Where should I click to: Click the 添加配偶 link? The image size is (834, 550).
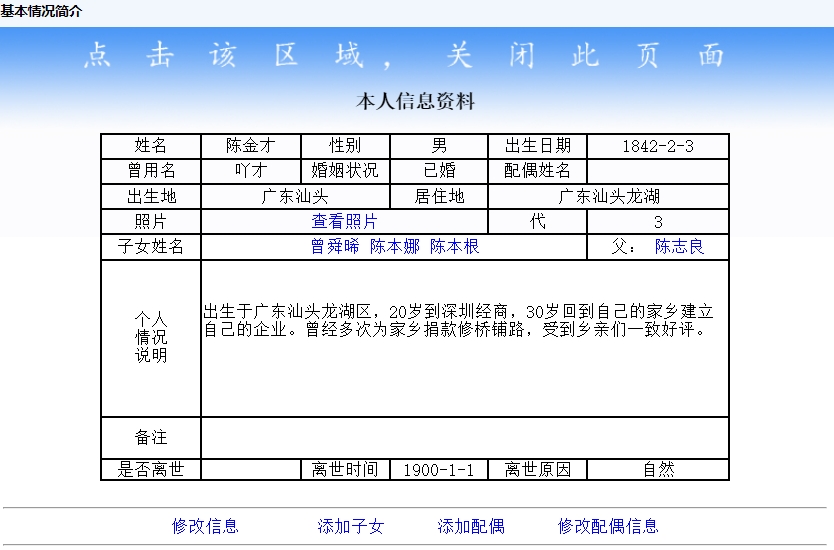[471, 526]
